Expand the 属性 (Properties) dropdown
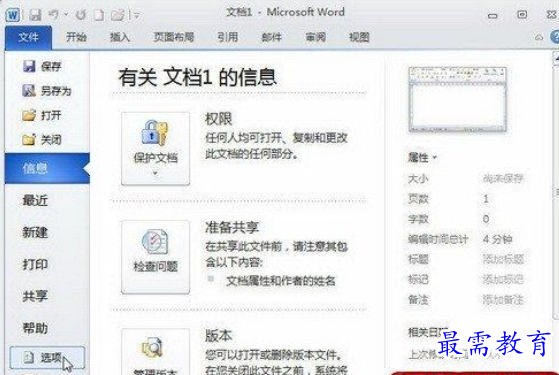Screen dimensions: 559x375 pos(422,157)
